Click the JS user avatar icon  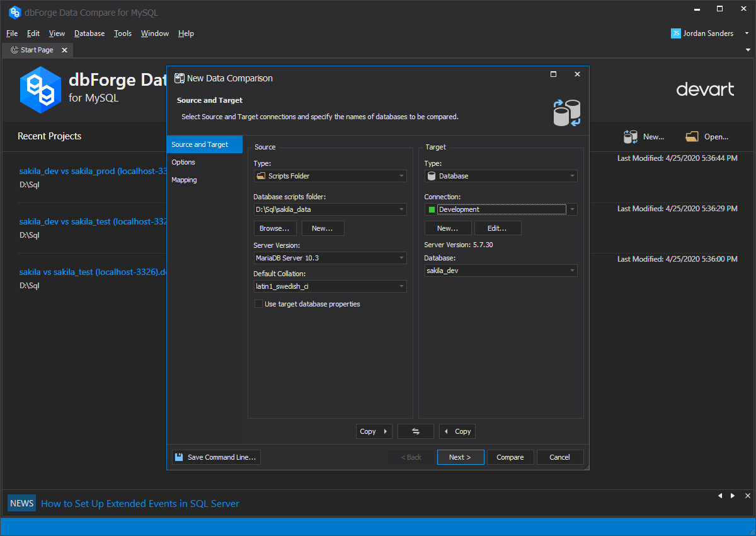pos(675,33)
